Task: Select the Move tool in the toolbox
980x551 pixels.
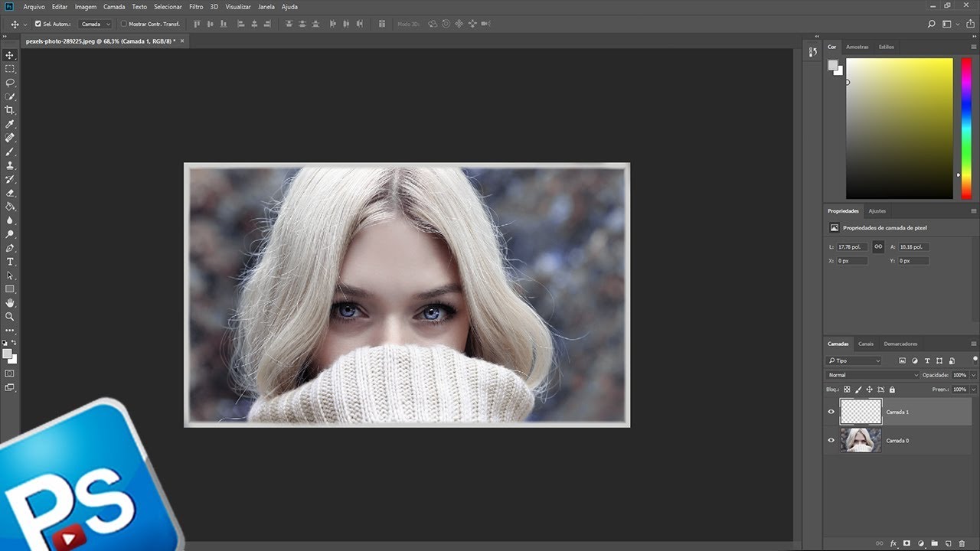Action: click(10, 55)
